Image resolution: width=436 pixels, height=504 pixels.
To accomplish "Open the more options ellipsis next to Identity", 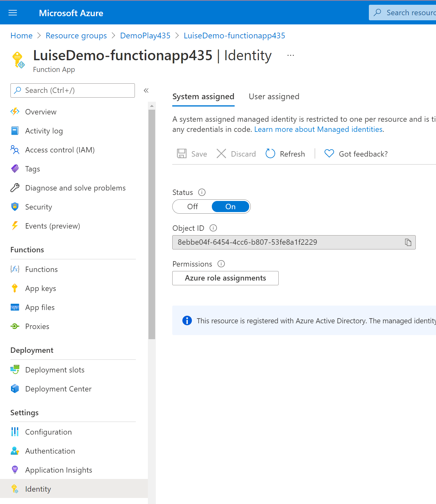I will tap(291, 55).
